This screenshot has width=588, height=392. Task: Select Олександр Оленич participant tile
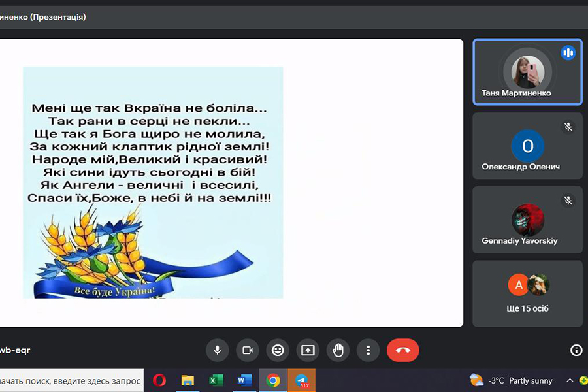527,146
